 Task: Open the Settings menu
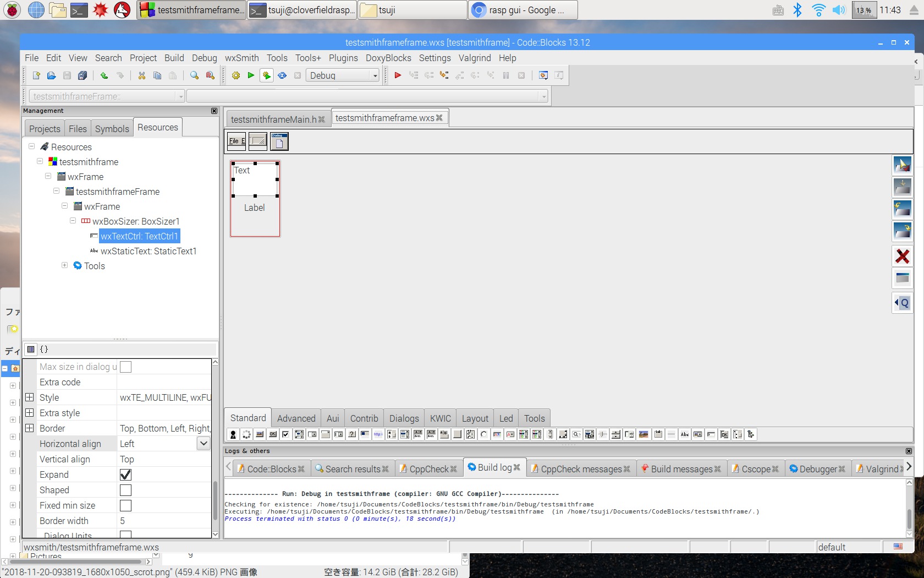[435, 58]
